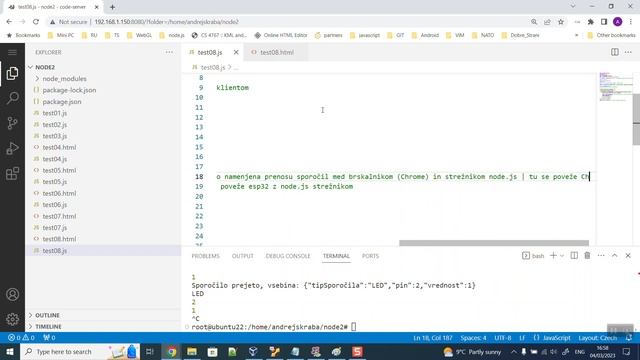Kill the terminal with trash icon
This screenshot has height=360, width=640.
pos(587,256)
